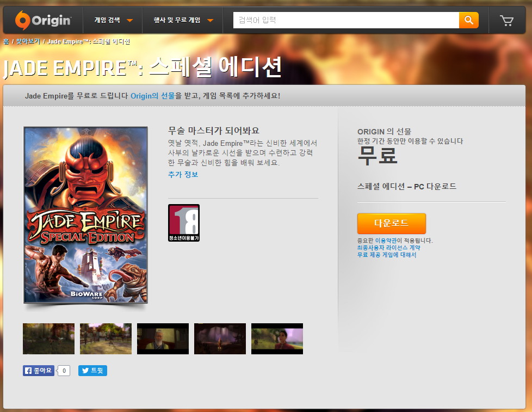
Task: Open the 이용약관 terms link
Action: coord(386,241)
